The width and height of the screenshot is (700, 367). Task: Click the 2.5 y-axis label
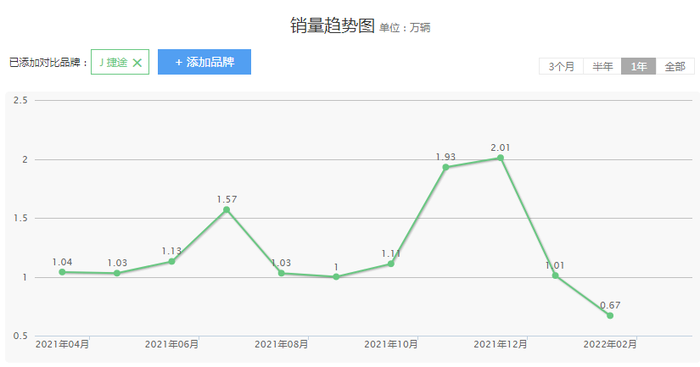click(x=20, y=100)
